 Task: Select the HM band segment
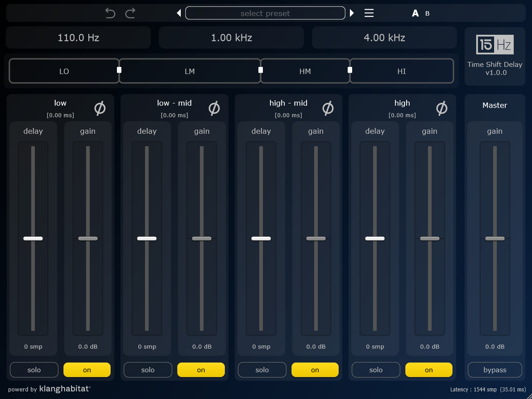(305, 71)
